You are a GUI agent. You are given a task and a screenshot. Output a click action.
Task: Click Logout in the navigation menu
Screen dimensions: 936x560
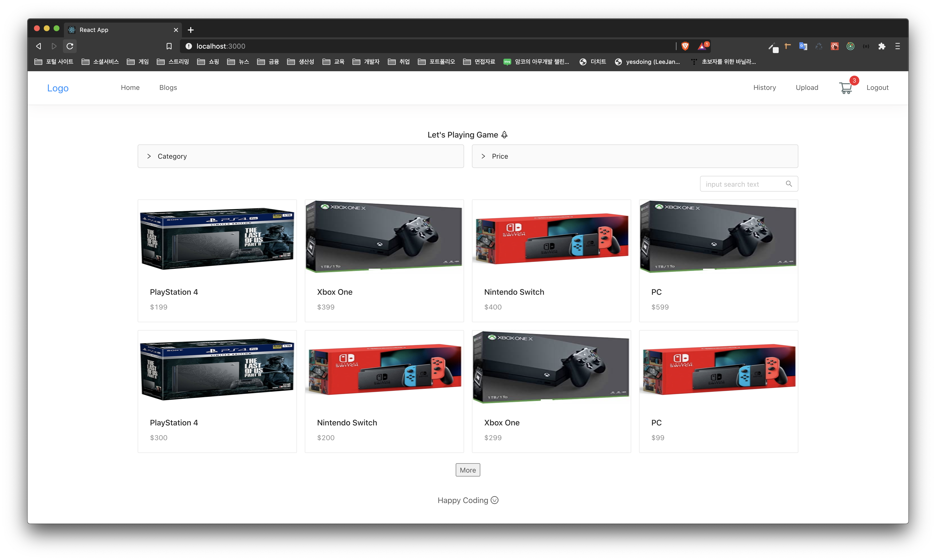click(877, 87)
